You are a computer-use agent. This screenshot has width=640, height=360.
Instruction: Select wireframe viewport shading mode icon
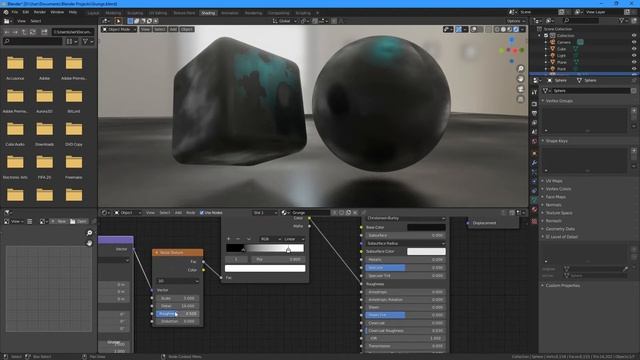[x=497, y=29]
